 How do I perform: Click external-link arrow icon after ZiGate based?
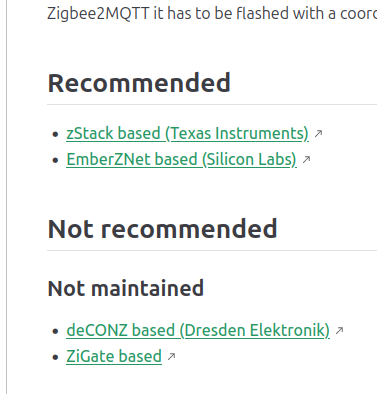(x=171, y=357)
